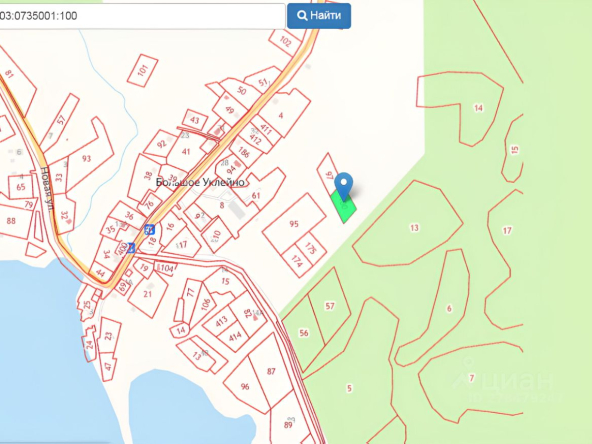Click parcel 87 near the lake

(271, 372)
